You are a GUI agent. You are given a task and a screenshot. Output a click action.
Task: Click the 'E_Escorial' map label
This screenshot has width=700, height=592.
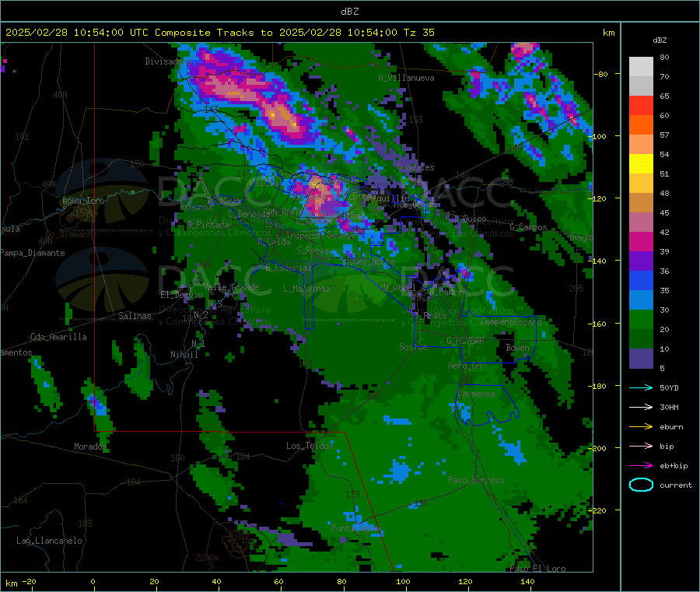click(289, 268)
